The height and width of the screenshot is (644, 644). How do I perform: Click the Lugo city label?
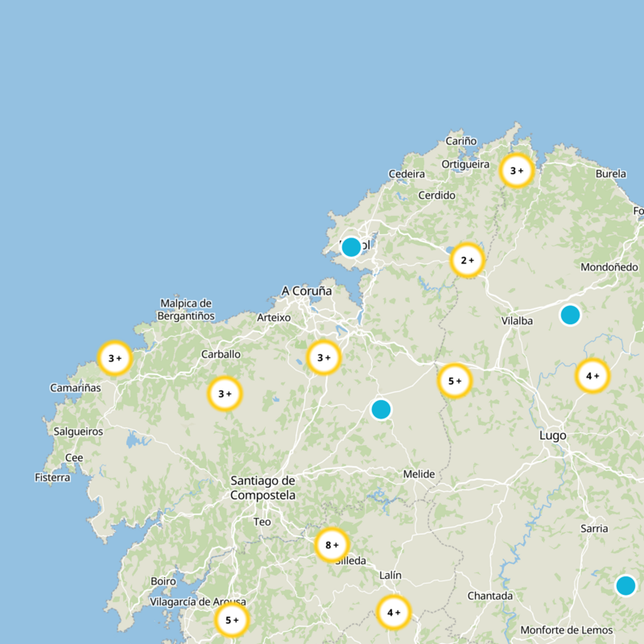pyautogui.click(x=553, y=436)
